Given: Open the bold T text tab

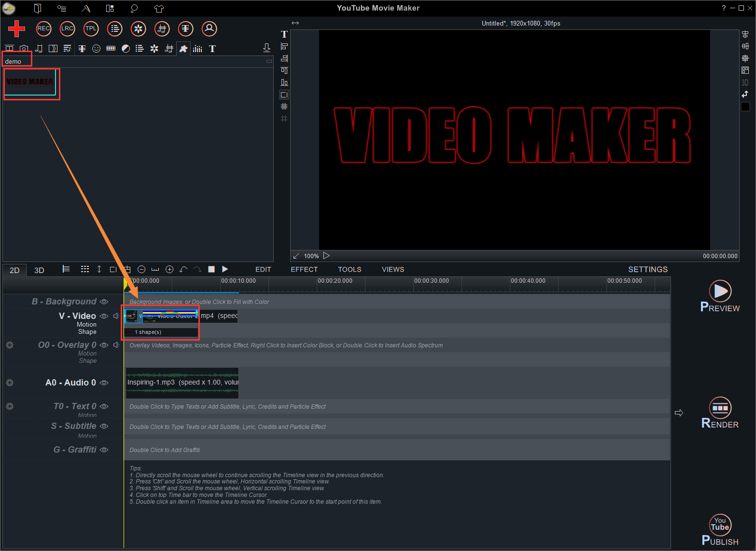Looking at the screenshot, I should [212, 48].
